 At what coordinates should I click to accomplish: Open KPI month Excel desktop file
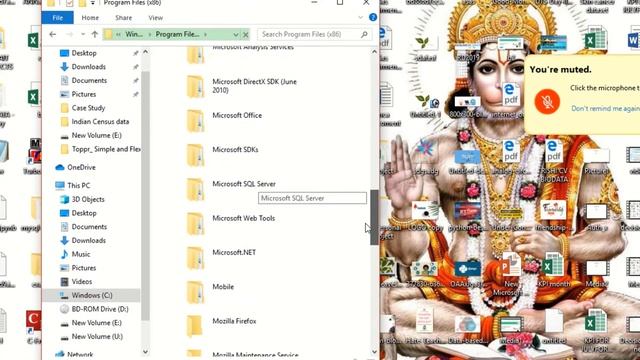point(554,270)
